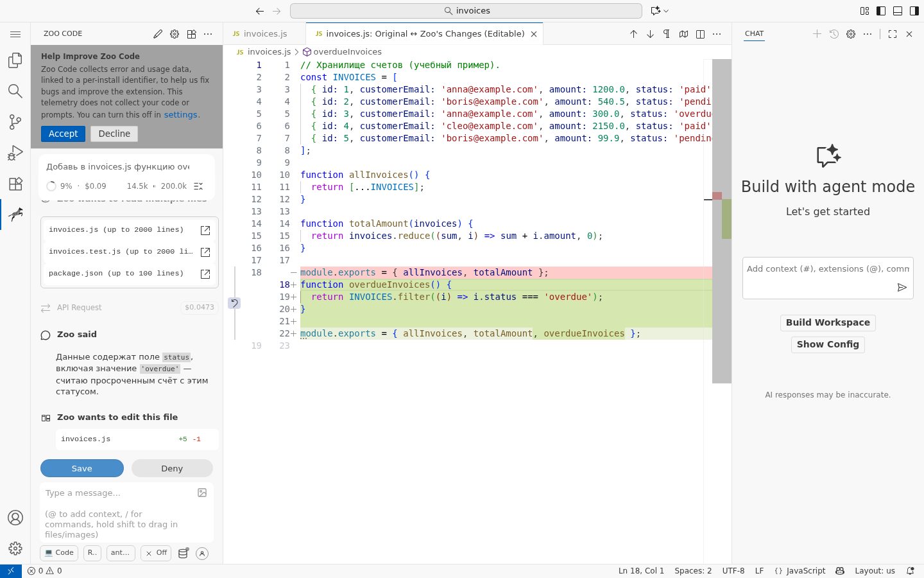
Task: Click Deny to reject the edit
Action: 172,468
